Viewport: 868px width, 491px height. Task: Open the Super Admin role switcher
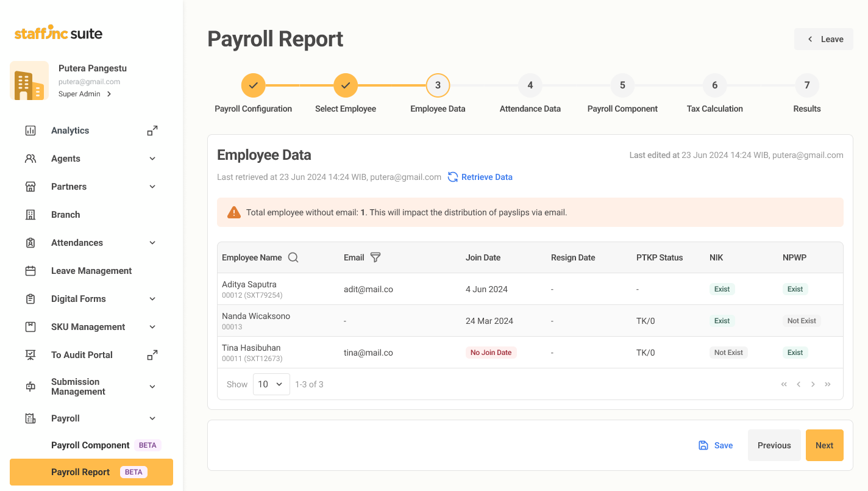[x=85, y=94]
